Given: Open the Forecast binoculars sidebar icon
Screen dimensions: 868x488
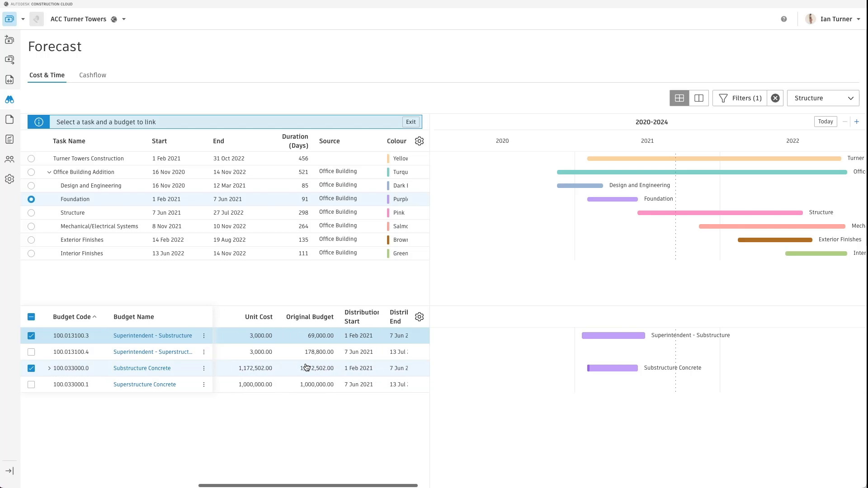Looking at the screenshot, I should tap(9, 99).
